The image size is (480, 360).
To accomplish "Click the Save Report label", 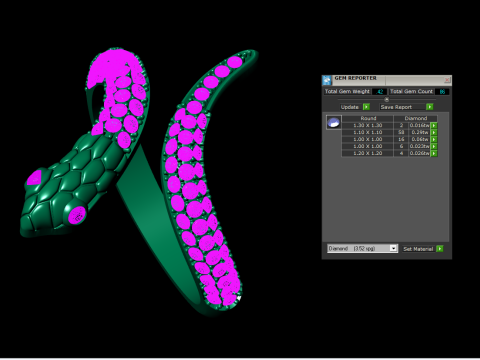I will (x=396, y=107).
